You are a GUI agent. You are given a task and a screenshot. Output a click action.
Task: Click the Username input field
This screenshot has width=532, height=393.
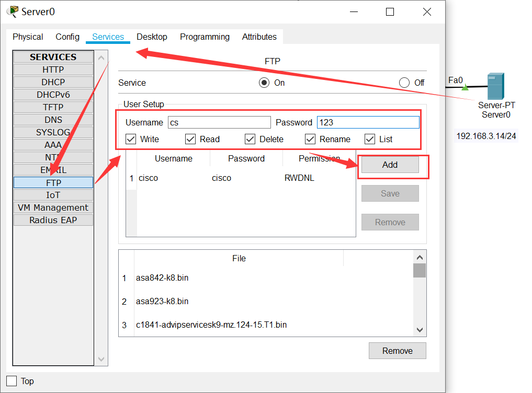219,122
